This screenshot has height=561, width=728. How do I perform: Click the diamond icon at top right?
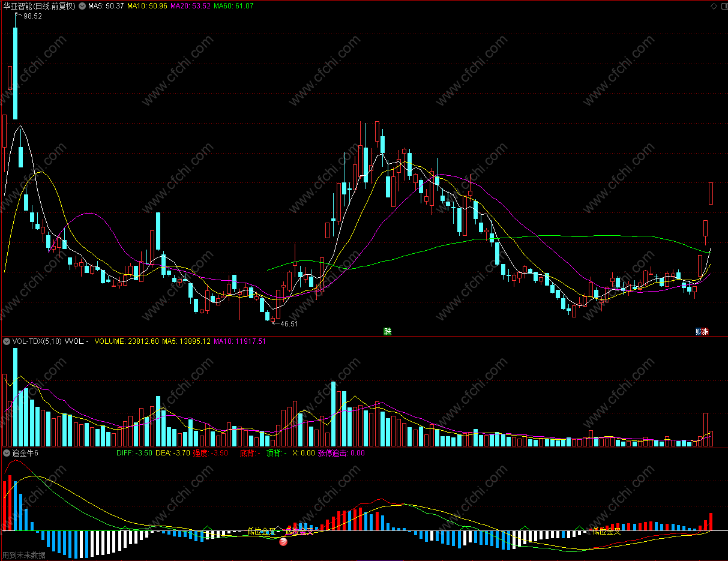[713, 6]
